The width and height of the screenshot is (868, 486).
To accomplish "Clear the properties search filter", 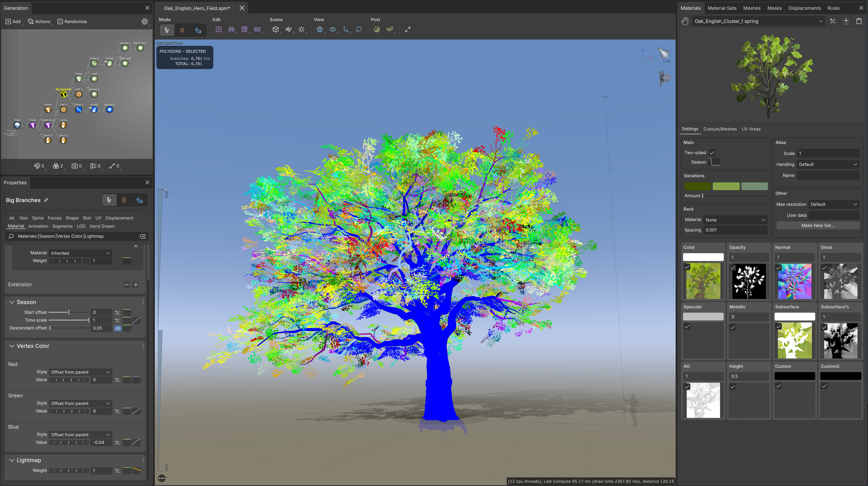I will coord(143,236).
